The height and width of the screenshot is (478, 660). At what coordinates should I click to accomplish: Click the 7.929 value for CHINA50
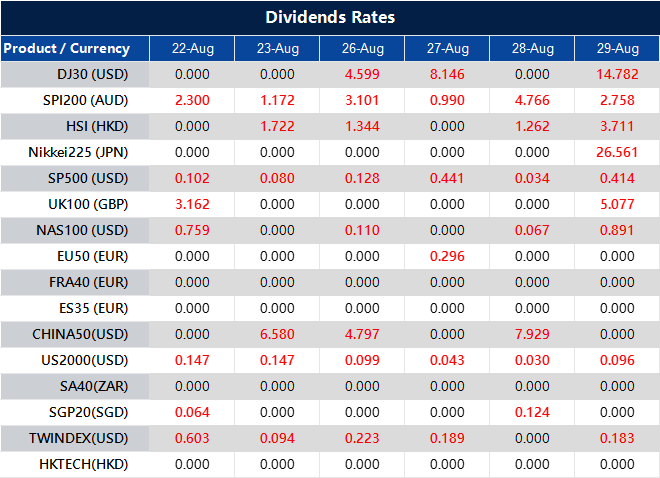tap(531, 334)
